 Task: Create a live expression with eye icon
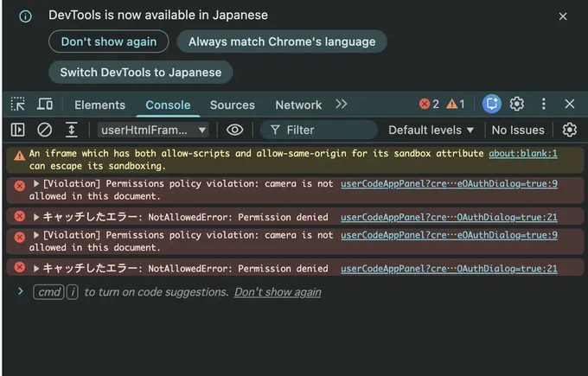(x=234, y=130)
